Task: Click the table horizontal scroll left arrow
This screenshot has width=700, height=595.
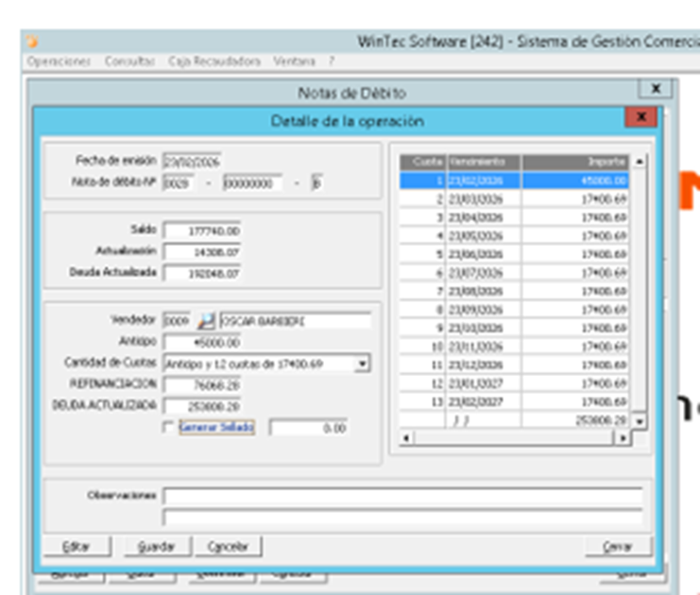Action: point(406,438)
